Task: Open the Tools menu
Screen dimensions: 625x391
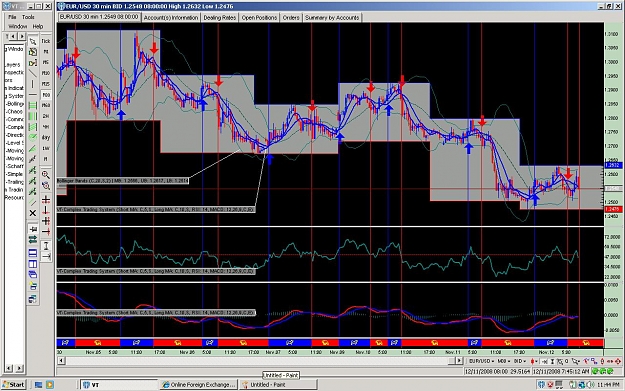Action: pos(28,17)
